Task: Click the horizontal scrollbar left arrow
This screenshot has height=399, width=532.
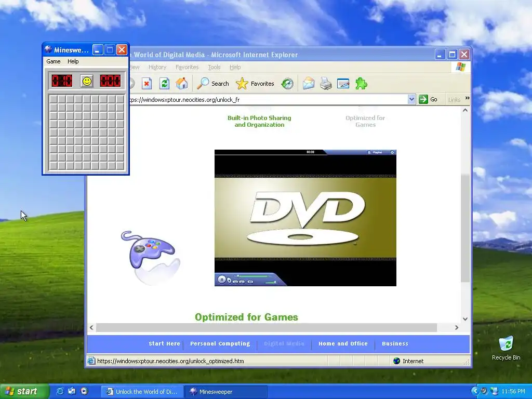Action: pos(91,327)
